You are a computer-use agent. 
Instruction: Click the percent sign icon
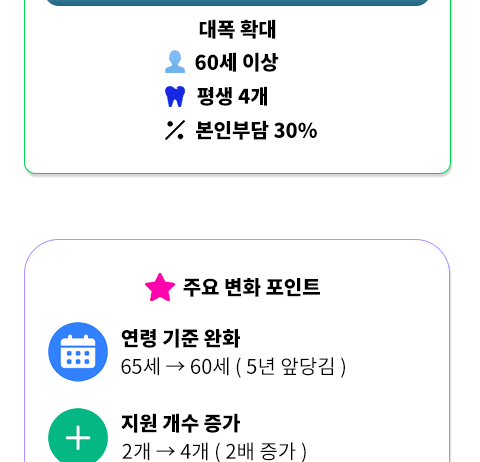(175, 130)
